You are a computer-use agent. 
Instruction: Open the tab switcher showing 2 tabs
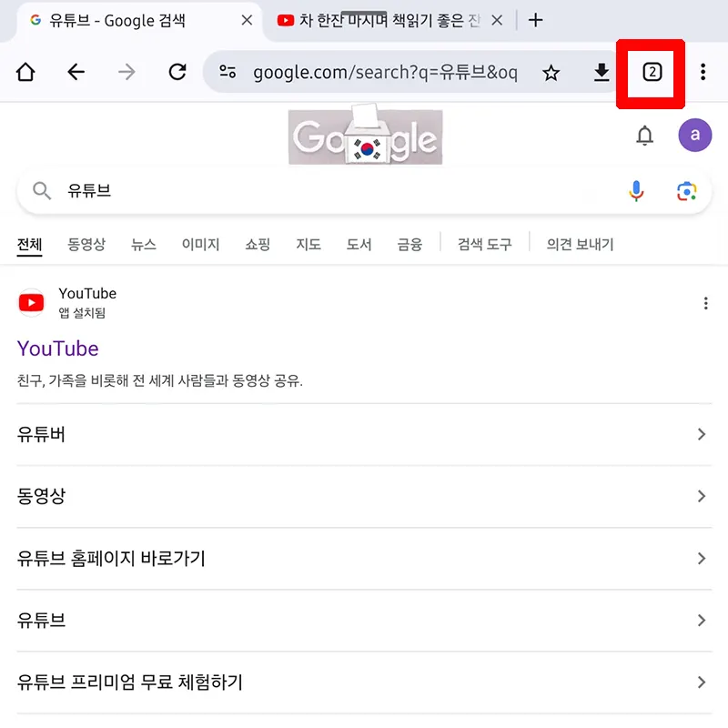(x=652, y=72)
